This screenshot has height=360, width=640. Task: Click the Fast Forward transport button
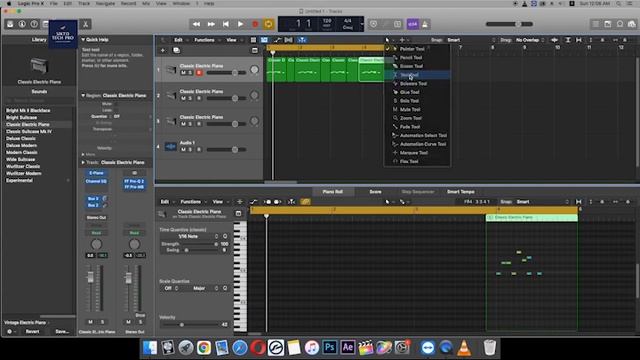point(211,24)
